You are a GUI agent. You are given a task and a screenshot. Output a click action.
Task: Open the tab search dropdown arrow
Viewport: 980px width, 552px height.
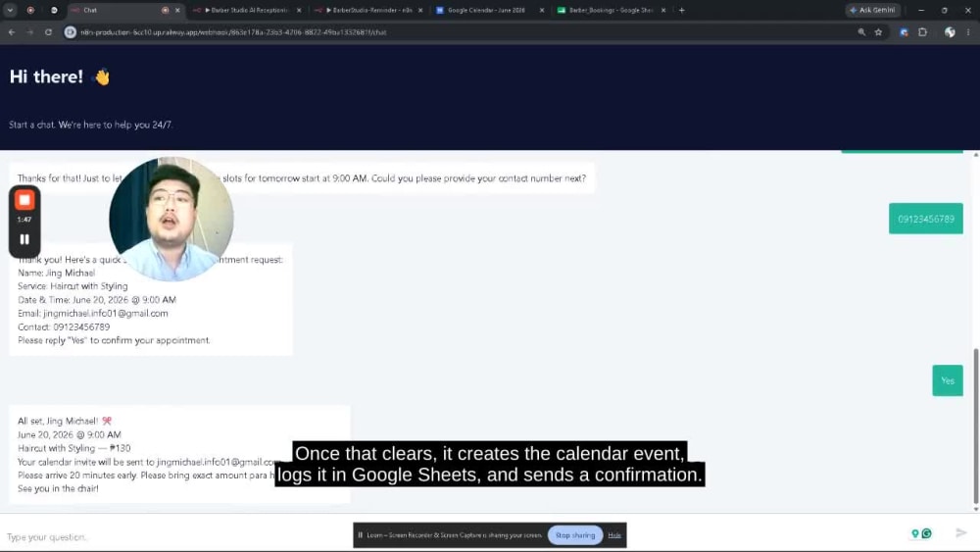point(10,10)
